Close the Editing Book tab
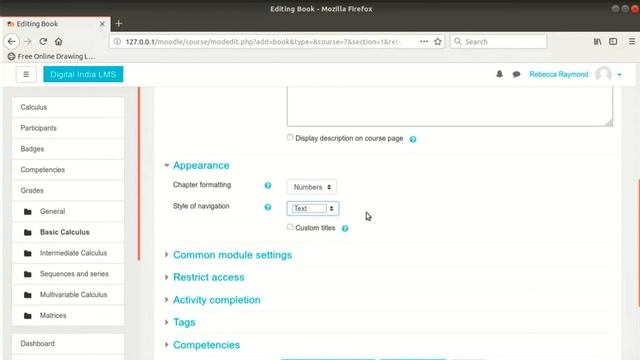Viewport: 640px width, 360px height. coord(102,24)
